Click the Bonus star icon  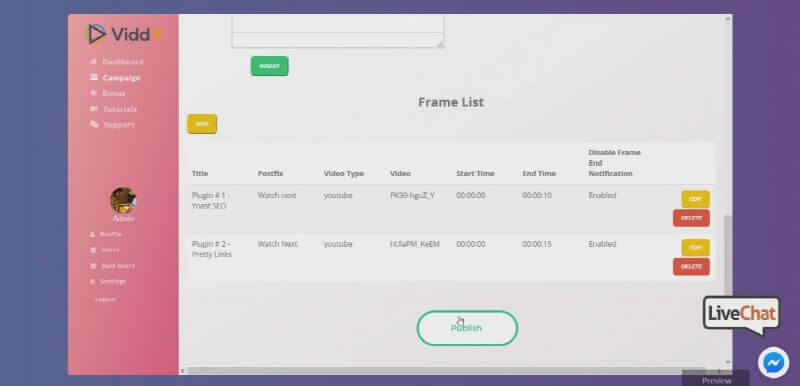click(x=93, y=93)
